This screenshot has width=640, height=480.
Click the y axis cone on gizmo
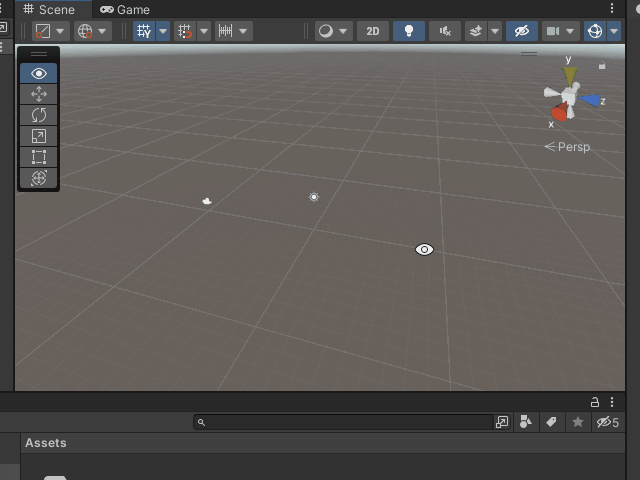click(x=569, y=75)
